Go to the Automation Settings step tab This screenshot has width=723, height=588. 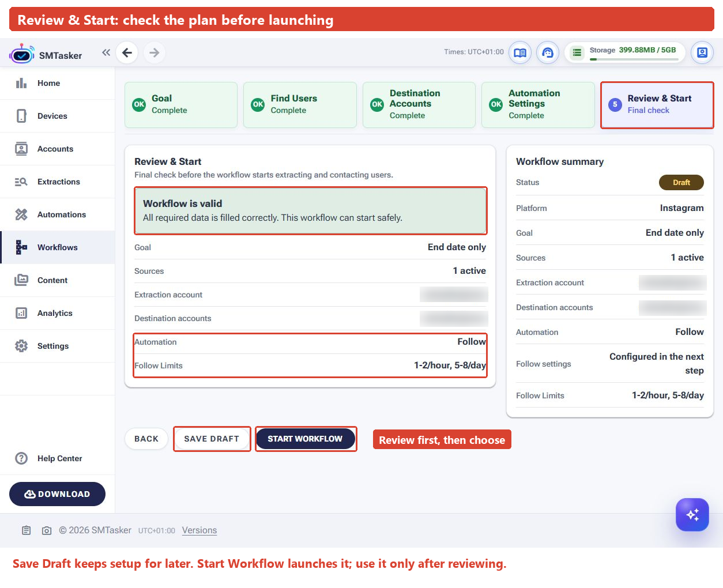tap(538, 104)
